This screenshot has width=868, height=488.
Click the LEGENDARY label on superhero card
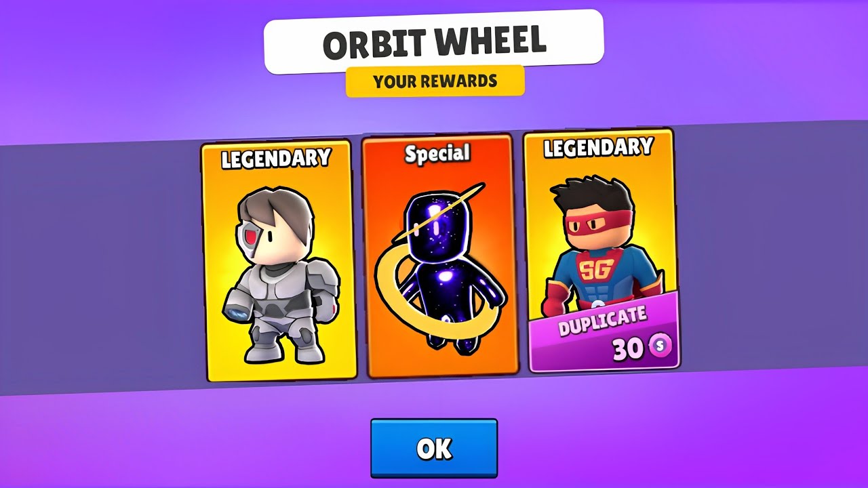point(597,147)
